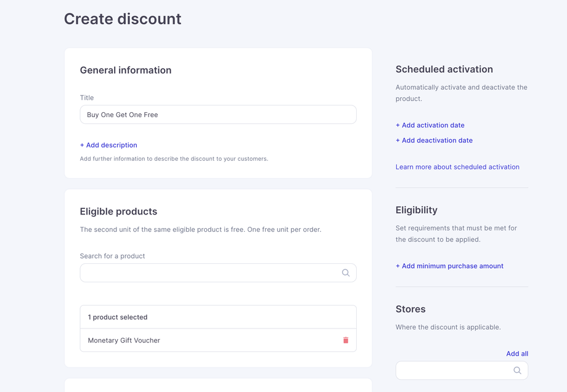Click the Scheduled activation heading
The height and width of the screenshot is (392, 567).
click(x=444, y=69)
